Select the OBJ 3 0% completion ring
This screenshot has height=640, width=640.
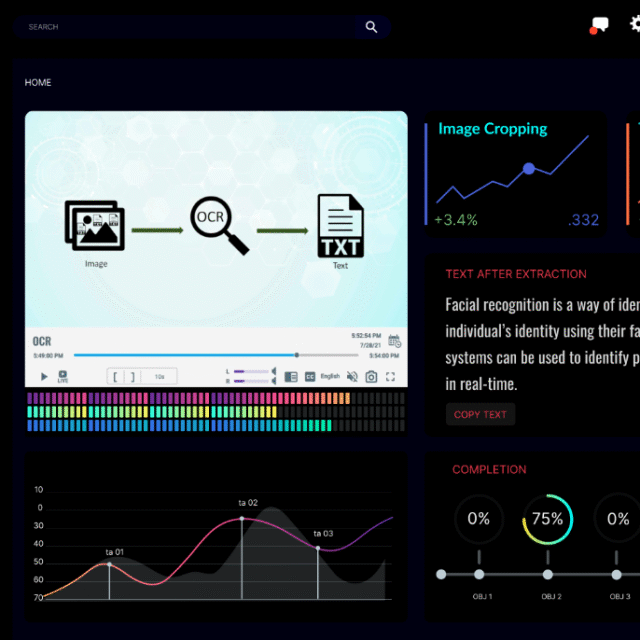pos(618,519)
